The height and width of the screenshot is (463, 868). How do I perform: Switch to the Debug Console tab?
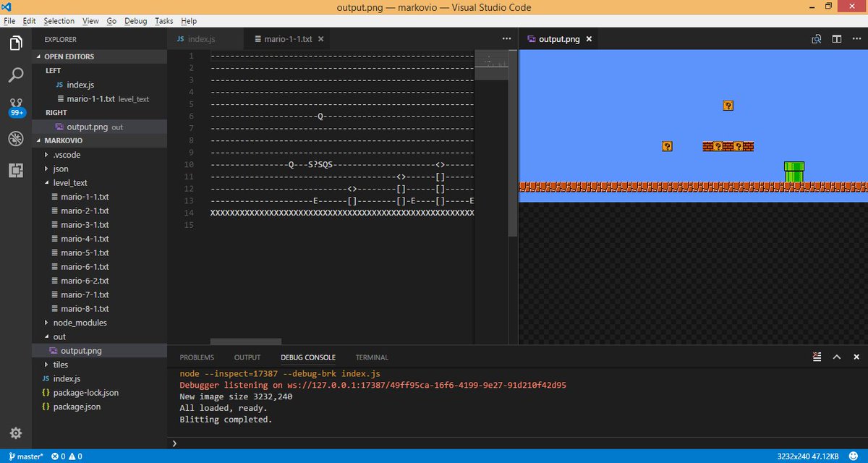pos(308,357)
